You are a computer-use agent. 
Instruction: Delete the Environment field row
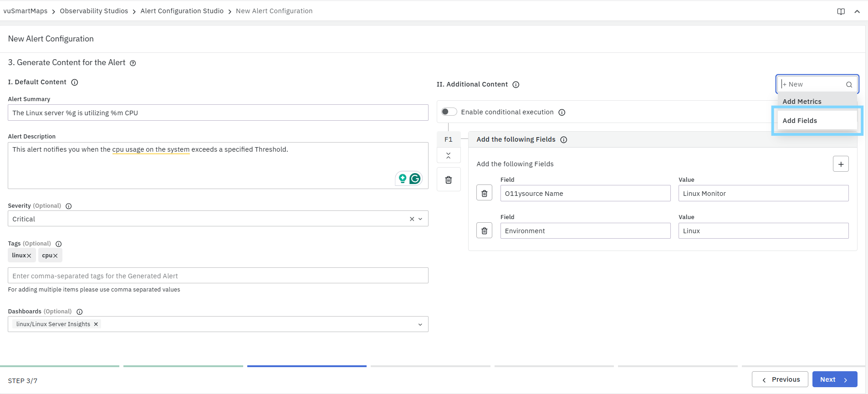tap(484, 231)
